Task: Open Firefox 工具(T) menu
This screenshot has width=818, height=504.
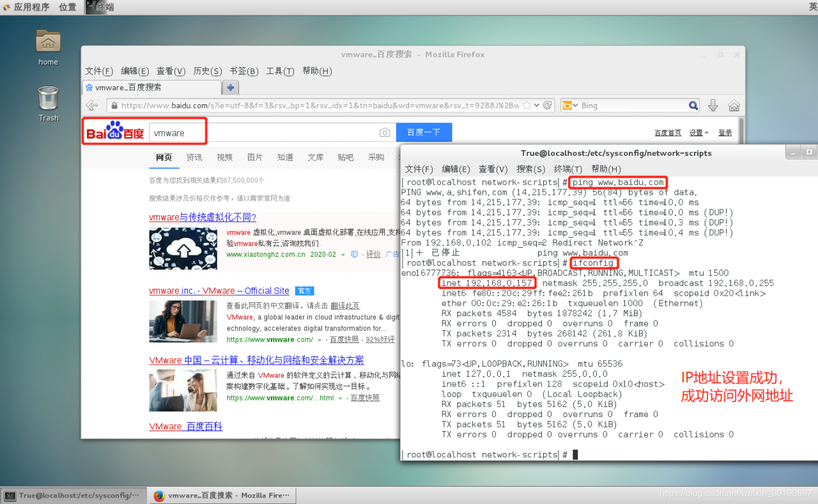Action: [x=280, y=71]
